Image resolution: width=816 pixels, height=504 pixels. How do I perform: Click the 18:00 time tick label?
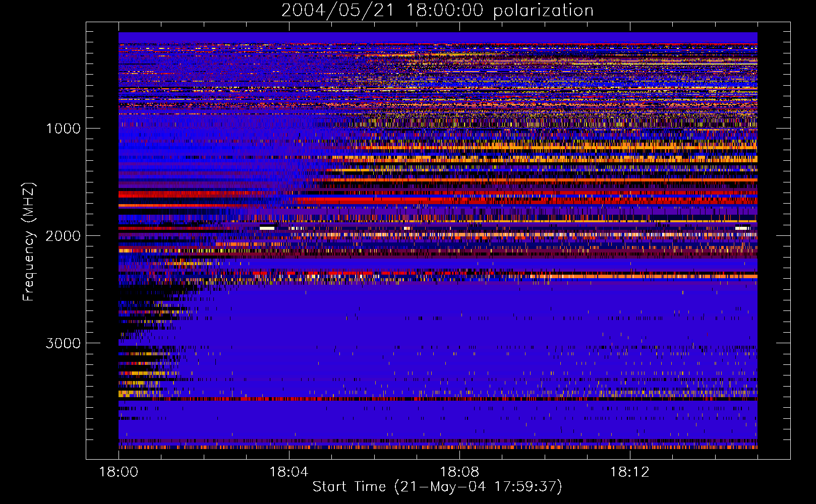(119, 472)
